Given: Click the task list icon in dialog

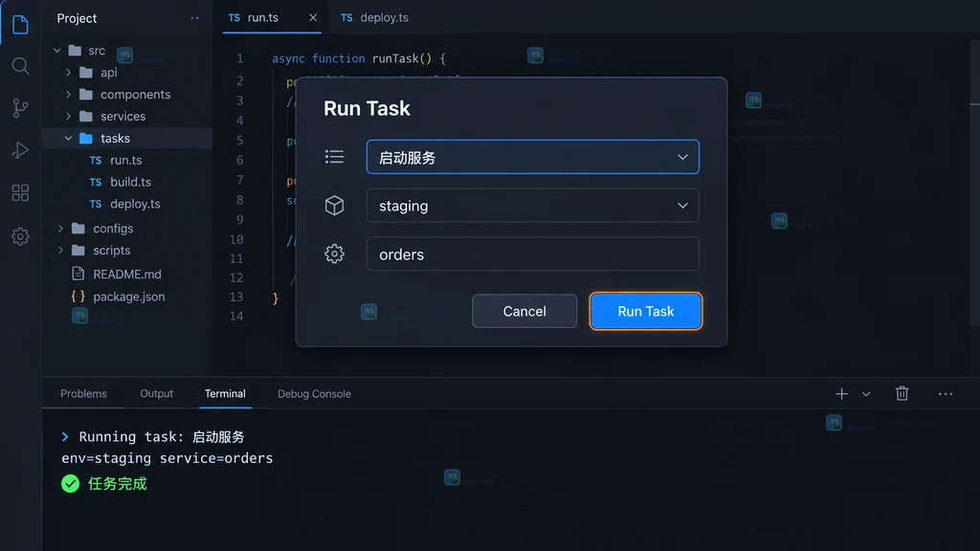Looking at the screenshot, I should tap(334, 157).
